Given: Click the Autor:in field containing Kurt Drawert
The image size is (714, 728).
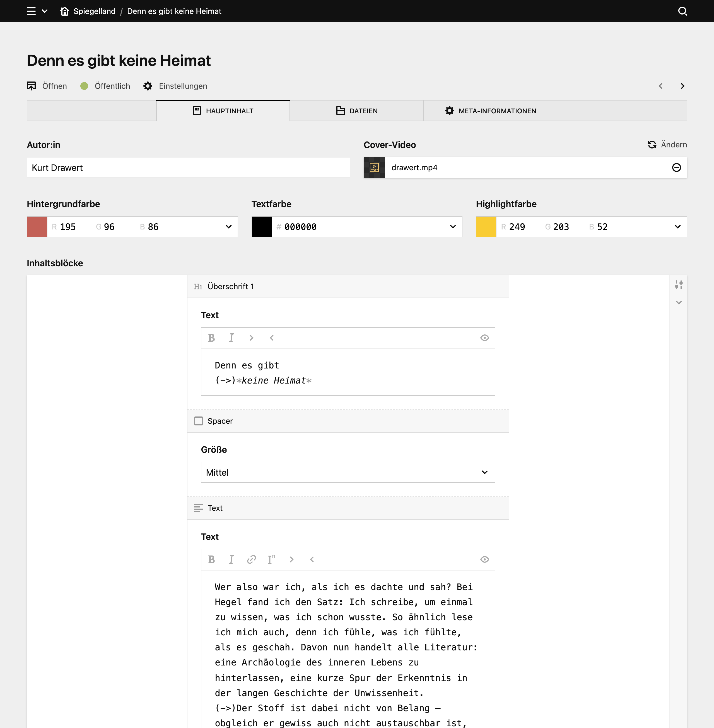Looking at the screenshot, I should click(x=187, y=168).
